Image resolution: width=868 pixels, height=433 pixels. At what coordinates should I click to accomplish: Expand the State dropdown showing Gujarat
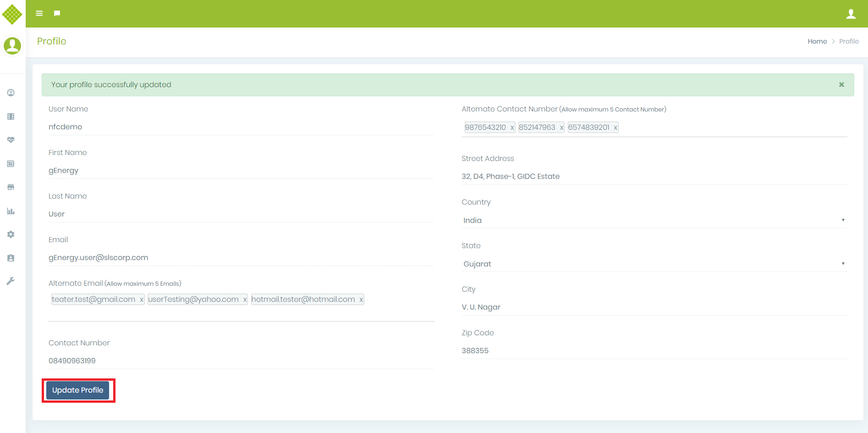click(x=654, y=264)
